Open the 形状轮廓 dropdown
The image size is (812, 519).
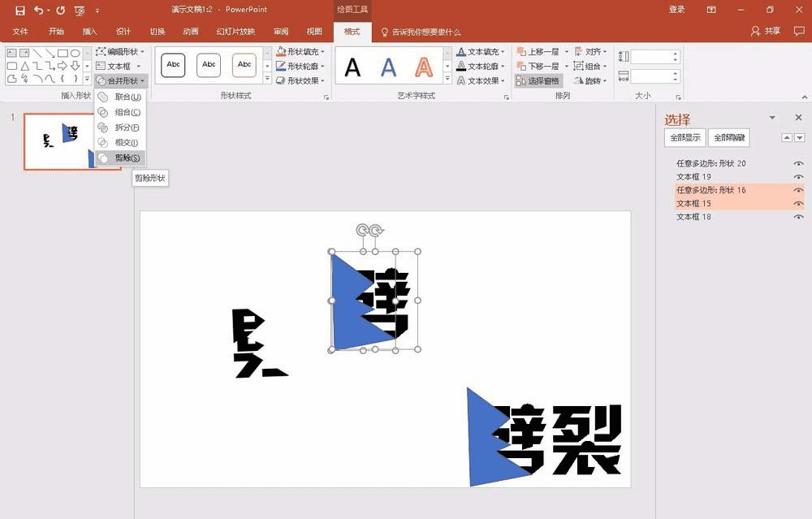tap(300, 67)
